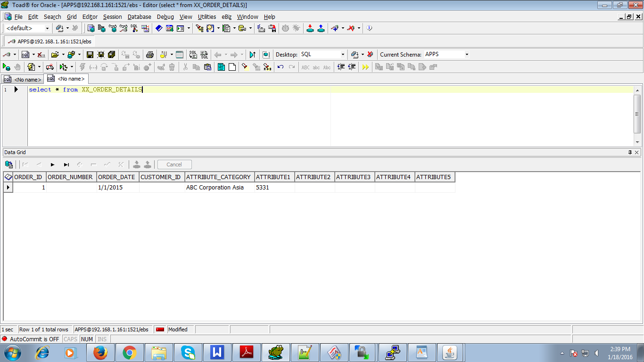Open Firefox from the Windows taskbar

tap(100, 353)
